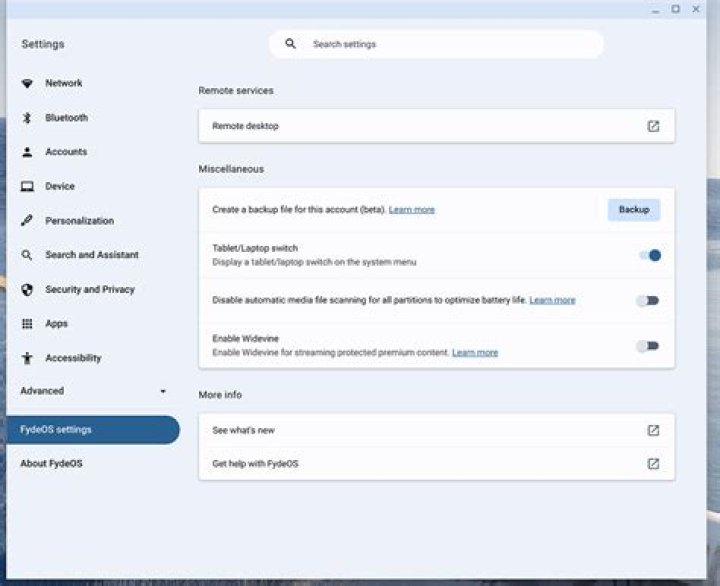
Task: Open the Get help with FydeOS row
Action: click(437, 464)
